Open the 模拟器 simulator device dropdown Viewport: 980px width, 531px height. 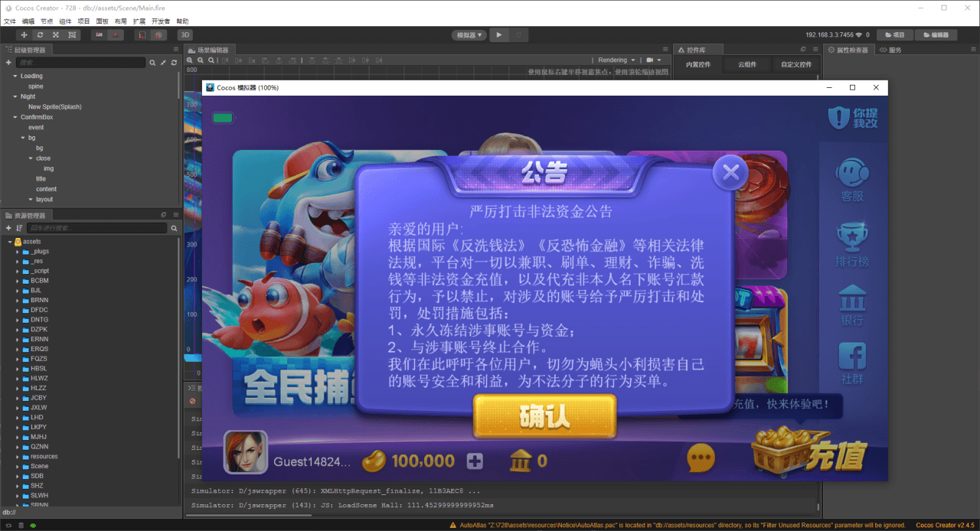[x=469, y=34]
